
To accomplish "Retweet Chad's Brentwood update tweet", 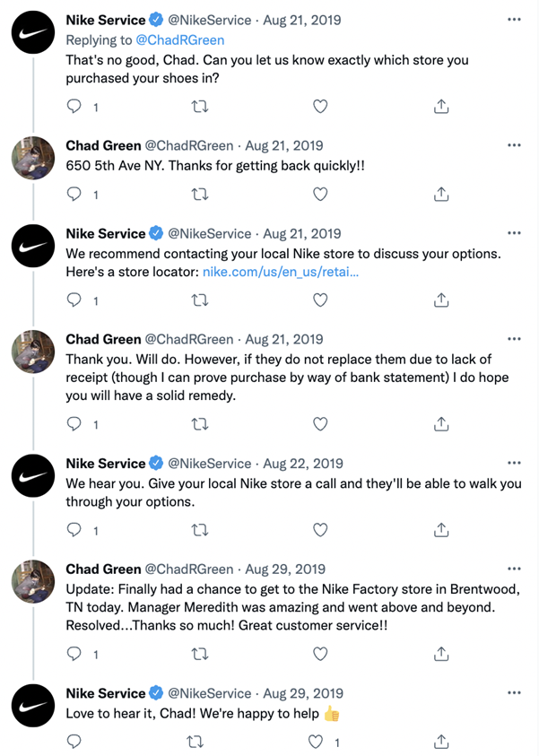I will tap(200, 654).
